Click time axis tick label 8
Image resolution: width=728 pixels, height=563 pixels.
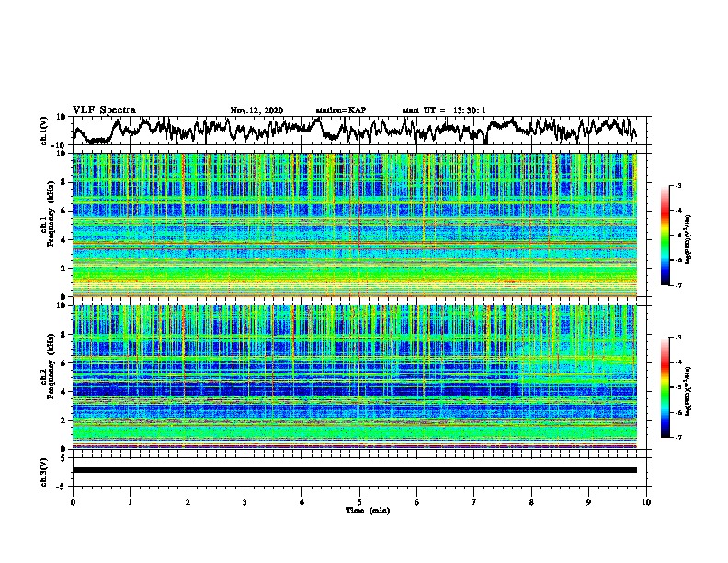tap(531, 502)
